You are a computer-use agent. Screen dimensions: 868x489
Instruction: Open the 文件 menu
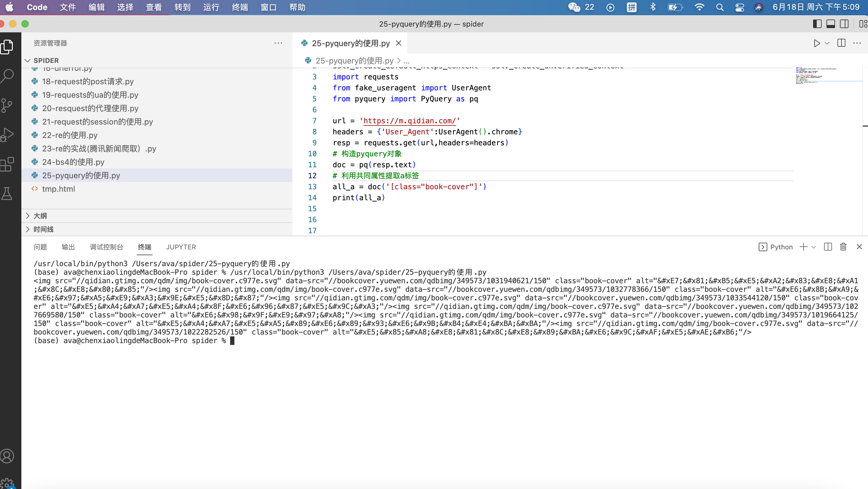[68, 7]
